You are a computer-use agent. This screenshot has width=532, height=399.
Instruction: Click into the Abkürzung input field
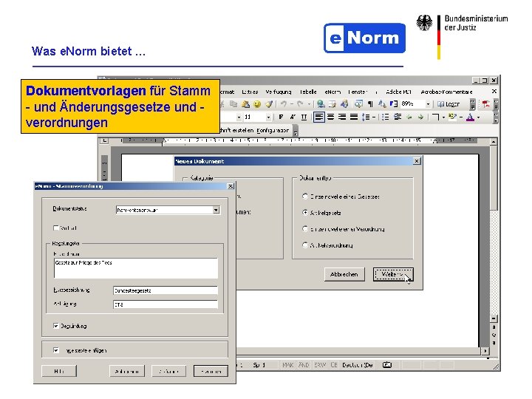click(166, 304)
